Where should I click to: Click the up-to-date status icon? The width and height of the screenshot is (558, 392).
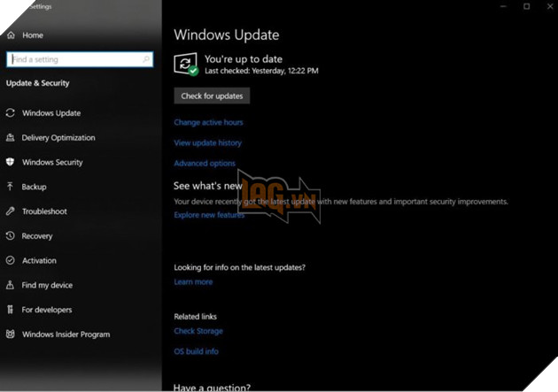tap(186, 65)
